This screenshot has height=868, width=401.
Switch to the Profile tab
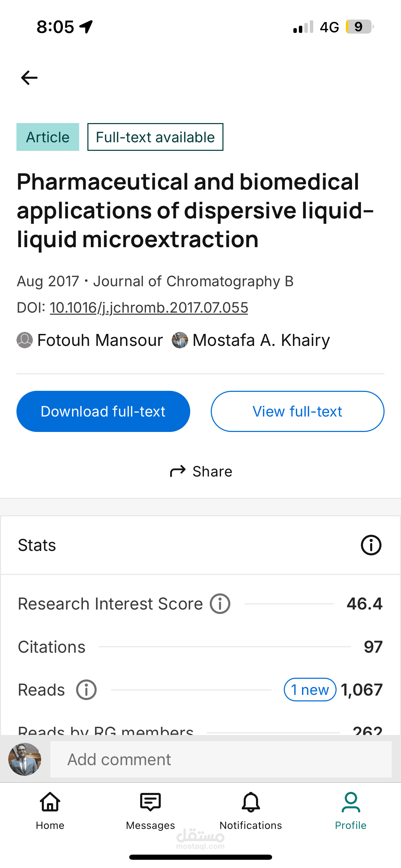pyautogui.click(x=351, y=811)
